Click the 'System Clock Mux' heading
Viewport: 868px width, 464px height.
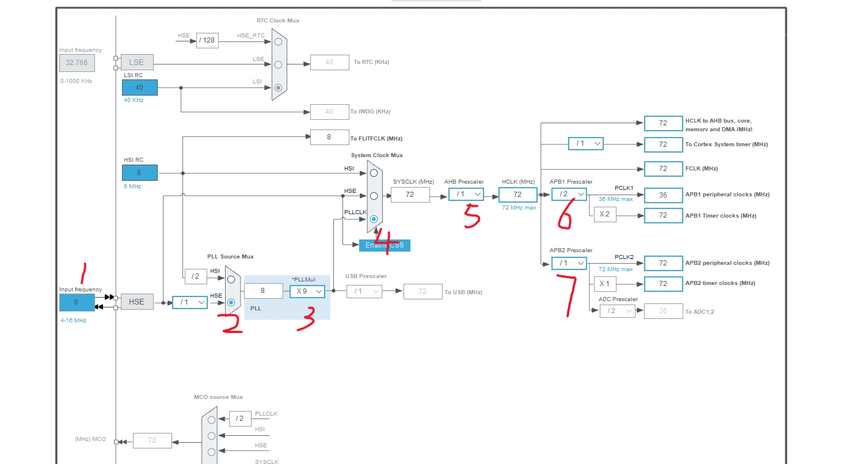click(377, 155)
